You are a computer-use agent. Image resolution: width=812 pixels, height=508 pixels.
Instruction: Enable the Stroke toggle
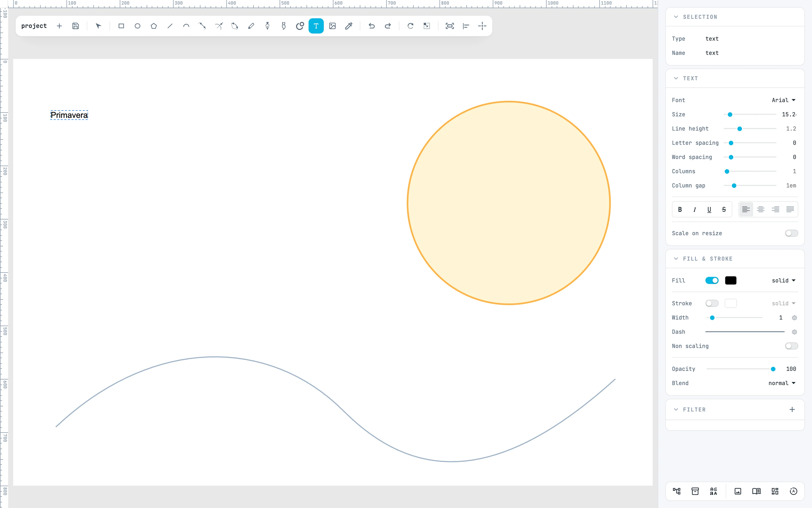click(712, 303)
